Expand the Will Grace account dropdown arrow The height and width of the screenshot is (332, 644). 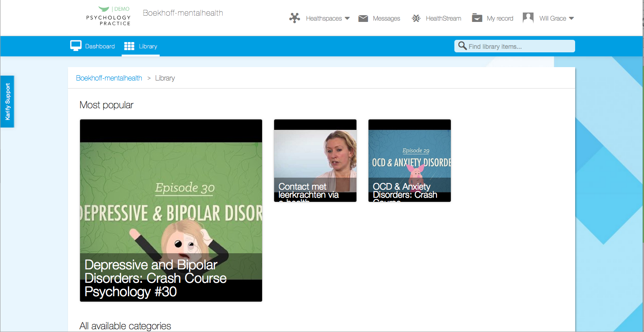(571, 18)
